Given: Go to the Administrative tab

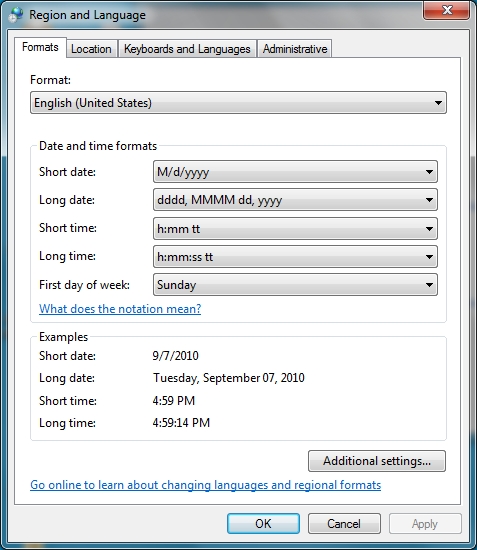Looking at the screenshot, I should pos(295,49).
